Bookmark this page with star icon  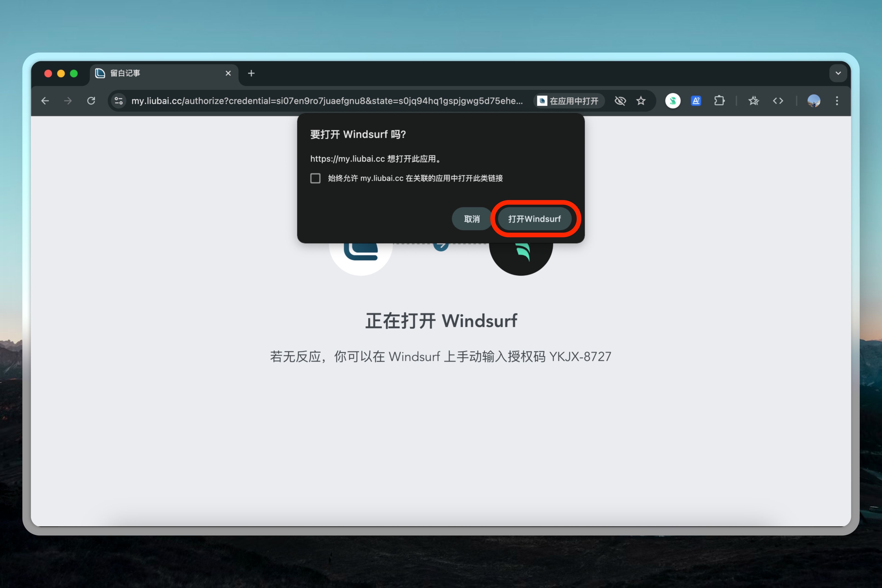tap(641, 101)
